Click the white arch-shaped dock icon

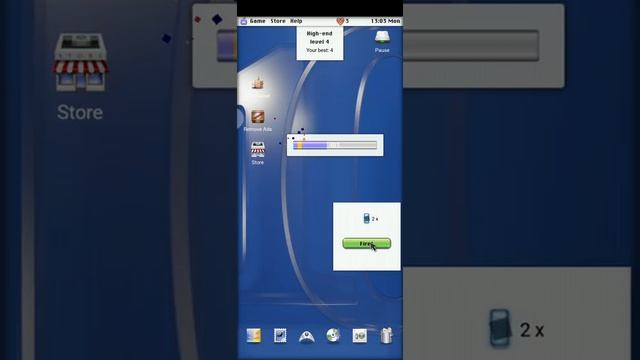(307, 336)
